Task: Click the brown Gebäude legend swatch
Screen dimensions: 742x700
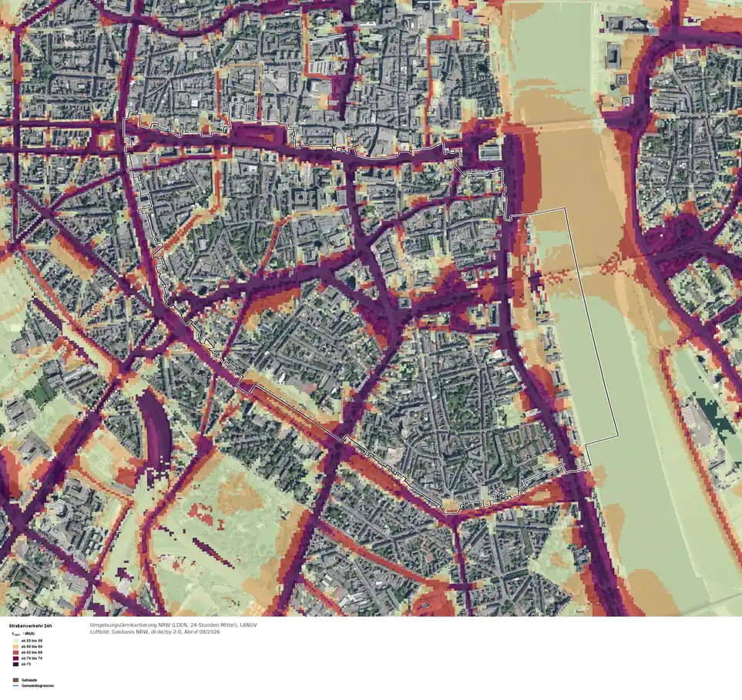Action: (15, 680)
